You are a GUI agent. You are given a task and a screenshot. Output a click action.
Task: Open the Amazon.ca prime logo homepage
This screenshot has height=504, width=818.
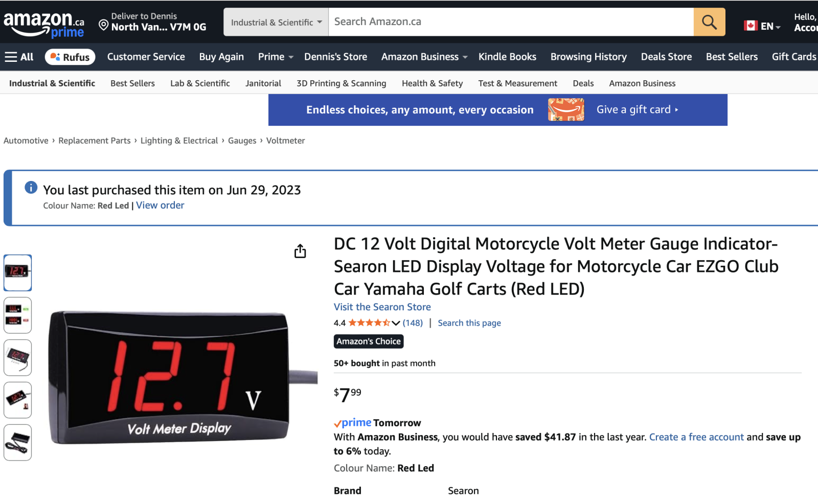(43, 25)
